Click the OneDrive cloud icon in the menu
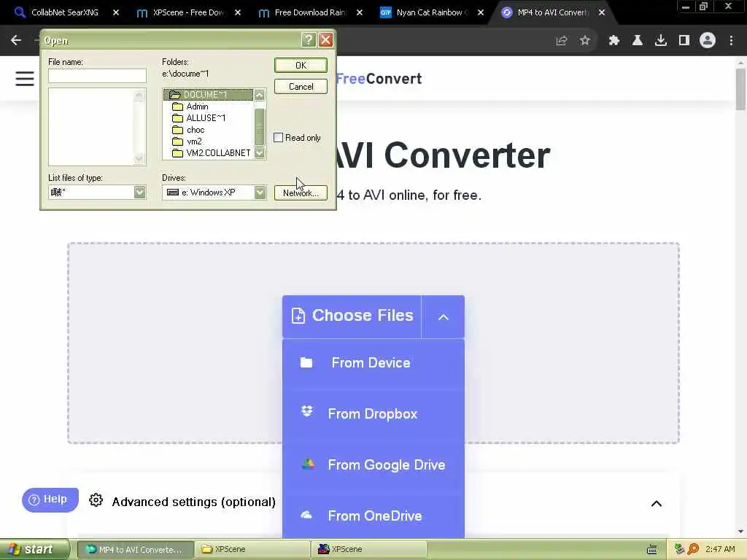The width and height of the screenshot is (747, 560). pos(307,515)
